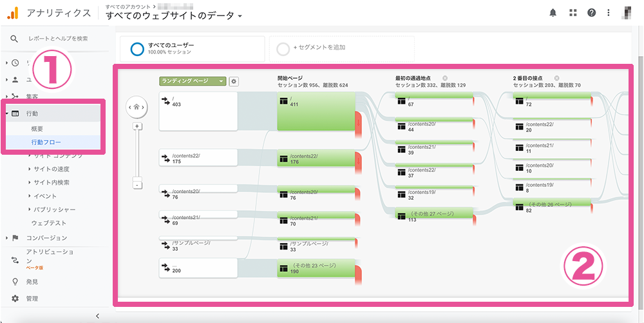The width and height of the screenshot is (644, 323).
Task: Click the 開始ページ column header
Action: [289, 78]
